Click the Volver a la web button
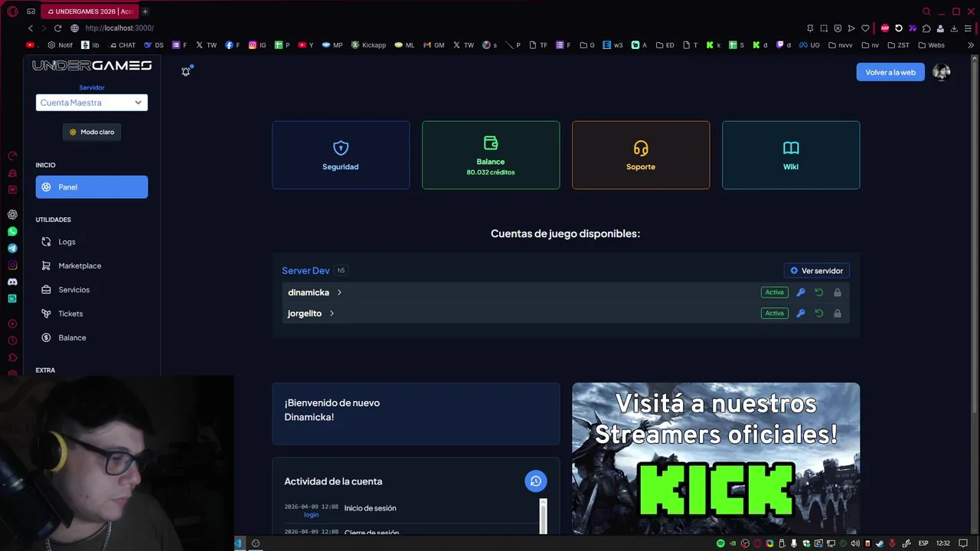The image size is (980, 551). click(x=890, y=72)
